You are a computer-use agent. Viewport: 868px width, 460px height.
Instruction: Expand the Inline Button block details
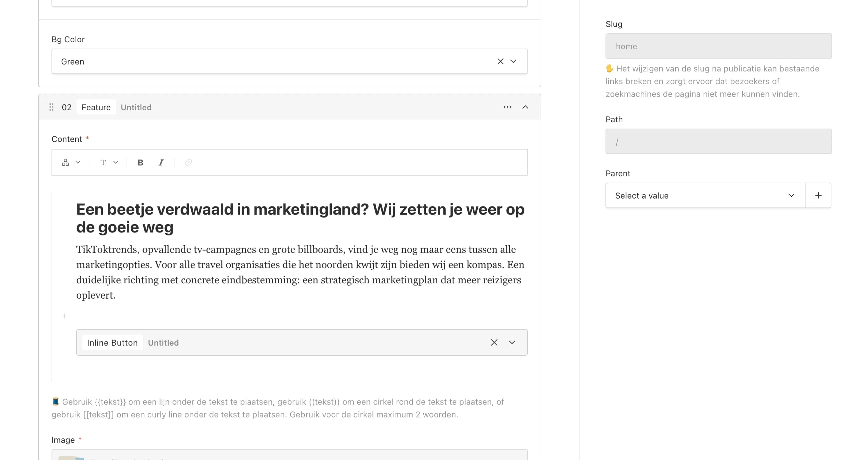pos(512,342)
